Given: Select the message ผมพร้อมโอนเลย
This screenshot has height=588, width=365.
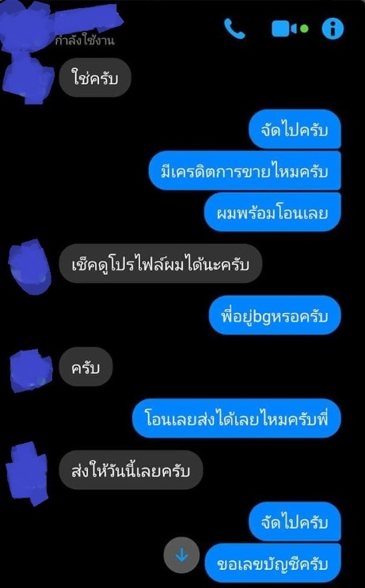Looking at the screenshot, I should (272, 212).
